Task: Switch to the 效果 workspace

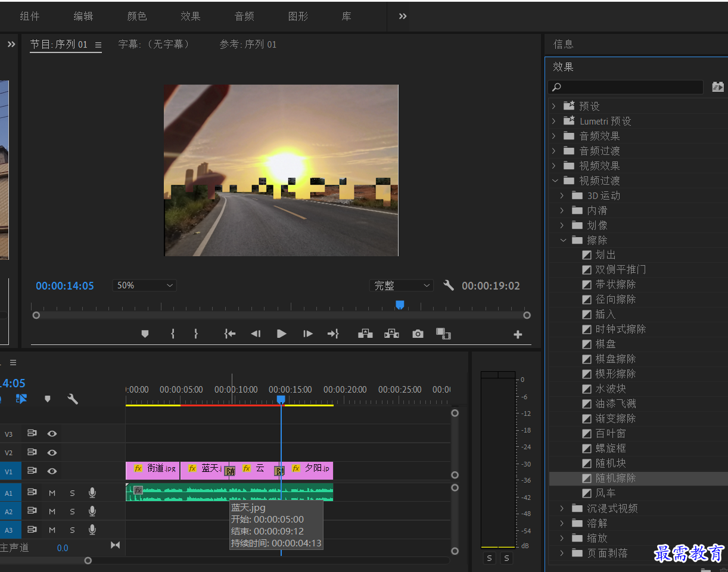Action: click(x=191, y=17)
